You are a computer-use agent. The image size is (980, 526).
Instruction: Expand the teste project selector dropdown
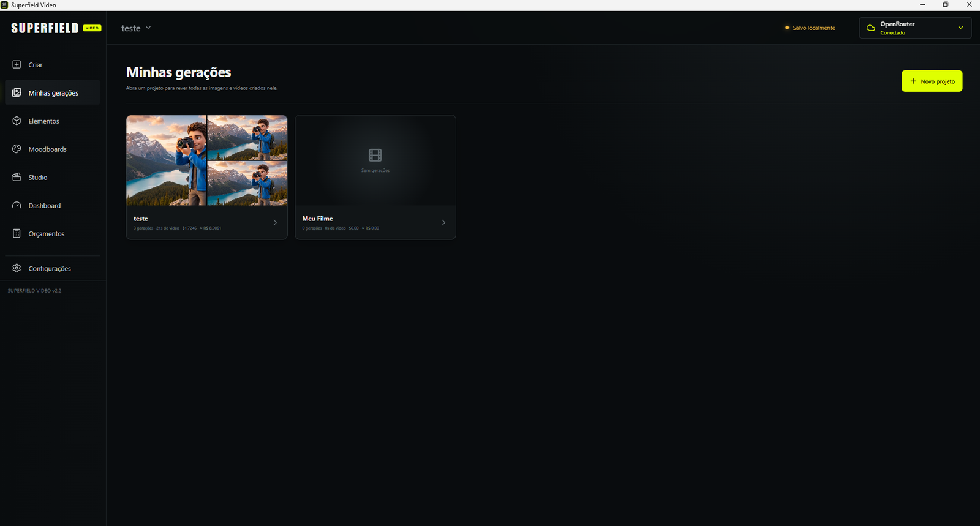(x=136, y=28)
